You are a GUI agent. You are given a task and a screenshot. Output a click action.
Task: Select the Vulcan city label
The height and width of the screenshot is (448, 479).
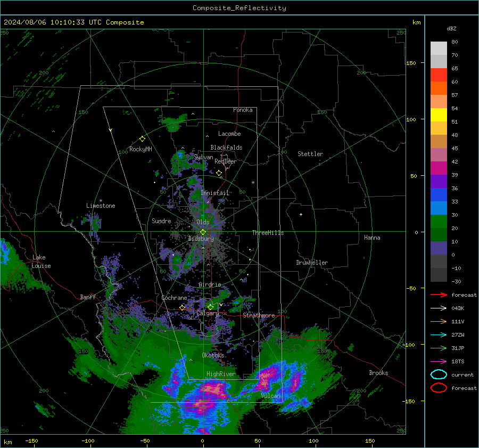point(271,396)
